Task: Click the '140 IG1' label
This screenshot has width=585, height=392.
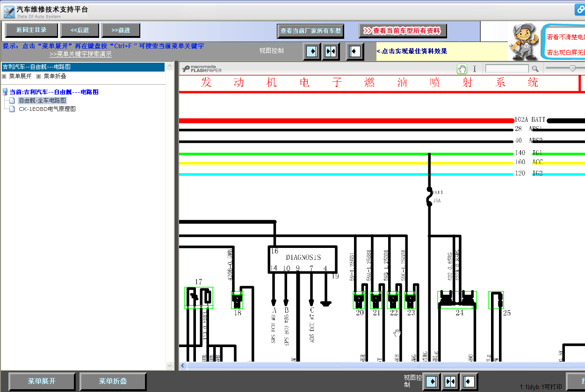Action: pos(528,153)
